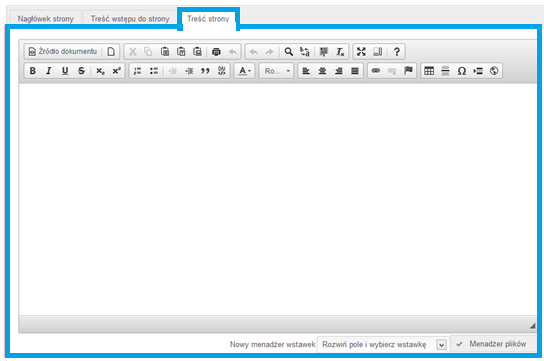Screen dimensions: 544x361
Task: Switch to Treść wstępu do strony tab
Action: (x=130, y=19)
